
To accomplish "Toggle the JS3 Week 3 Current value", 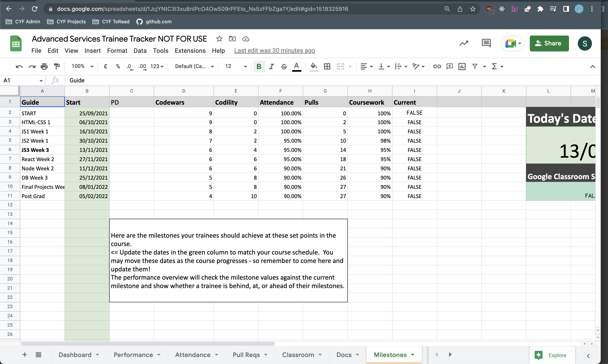I will (x=414, y=149).
